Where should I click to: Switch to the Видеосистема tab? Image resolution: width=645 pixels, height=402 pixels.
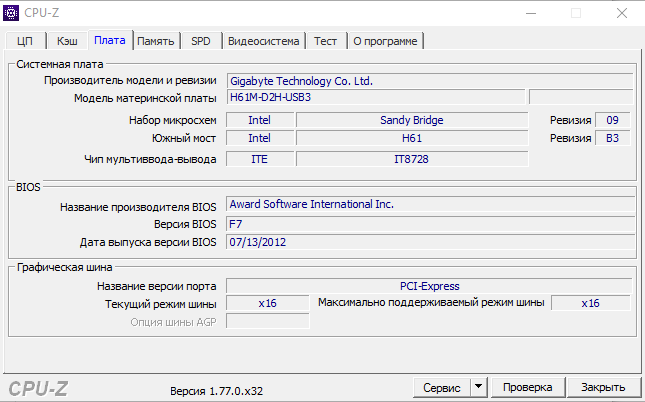click(x=264, y=41)
